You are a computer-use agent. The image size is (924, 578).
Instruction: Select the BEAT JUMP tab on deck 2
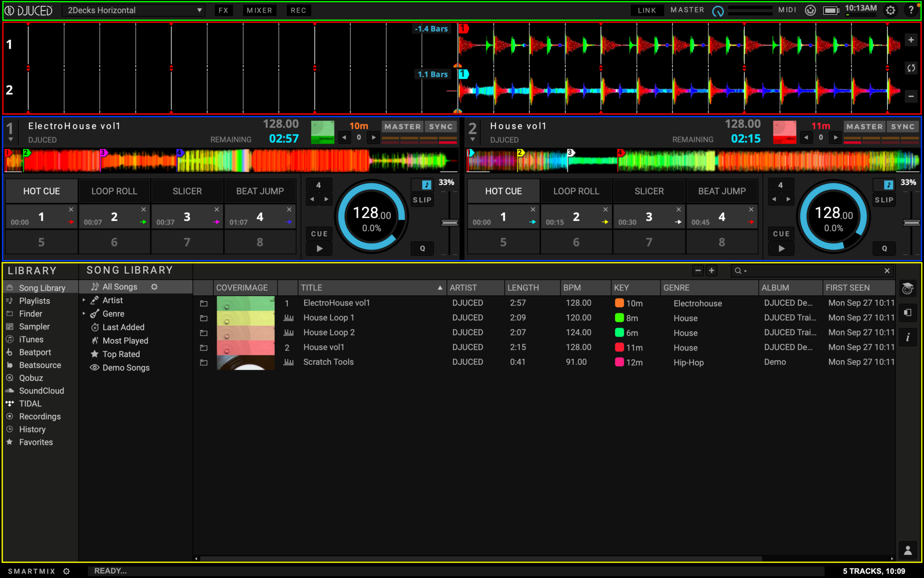click(x=722, y=191)
